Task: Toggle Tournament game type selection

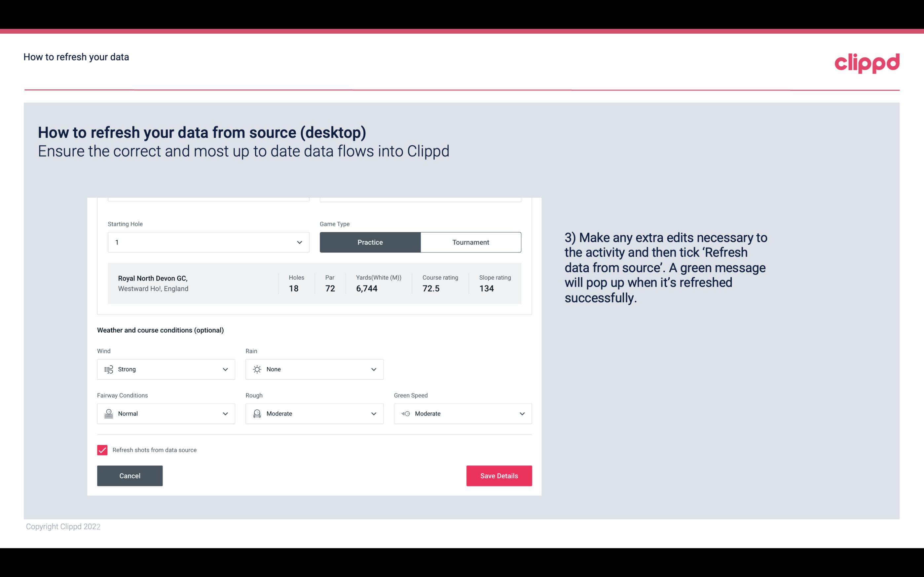Action: tap(470, 242)
